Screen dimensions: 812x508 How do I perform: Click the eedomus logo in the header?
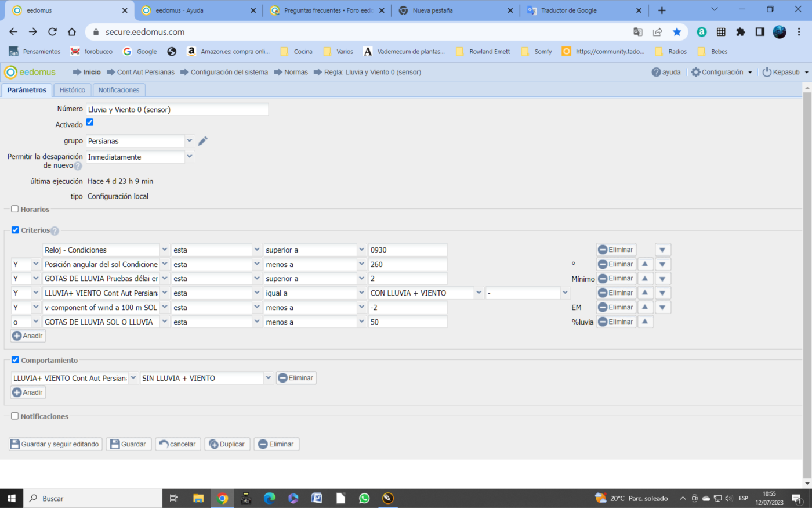[30, 72]
